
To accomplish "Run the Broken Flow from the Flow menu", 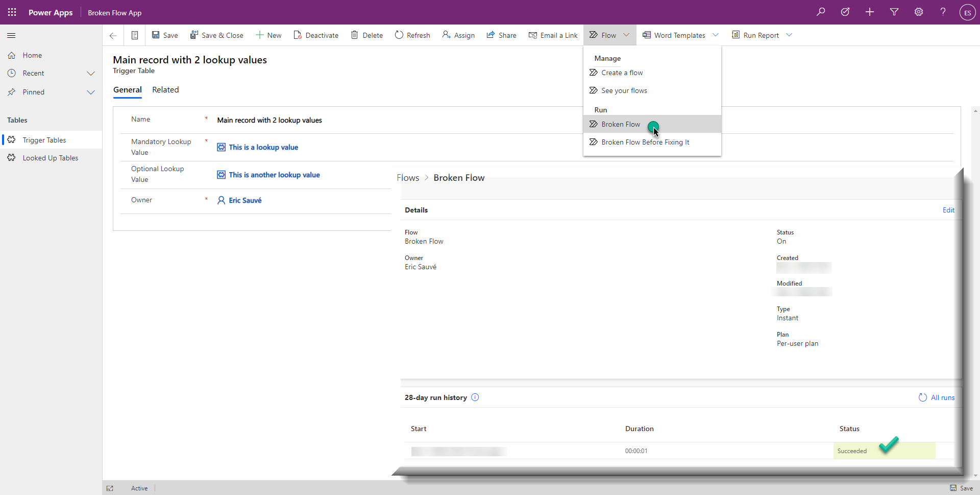I will click(x=621, y=124).
